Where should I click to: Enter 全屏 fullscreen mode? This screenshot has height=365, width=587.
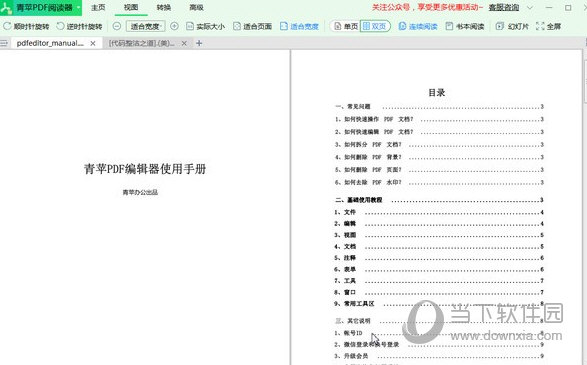(x=548, y=26)
